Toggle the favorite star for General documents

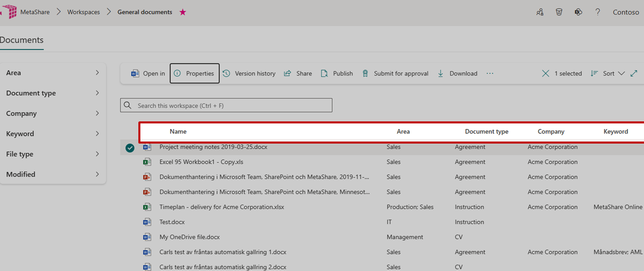(x=183, y=12)
